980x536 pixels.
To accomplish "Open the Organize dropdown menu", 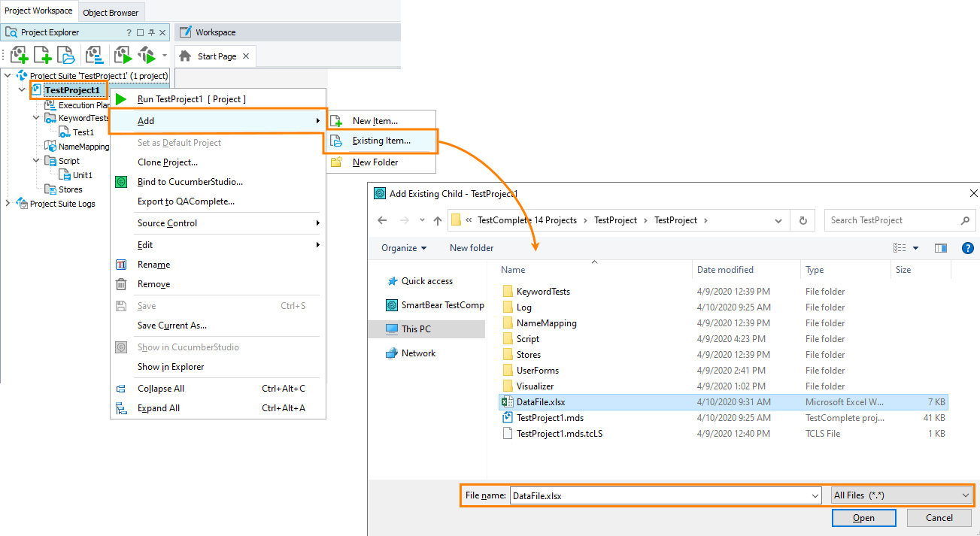I will tap(405, 248).
